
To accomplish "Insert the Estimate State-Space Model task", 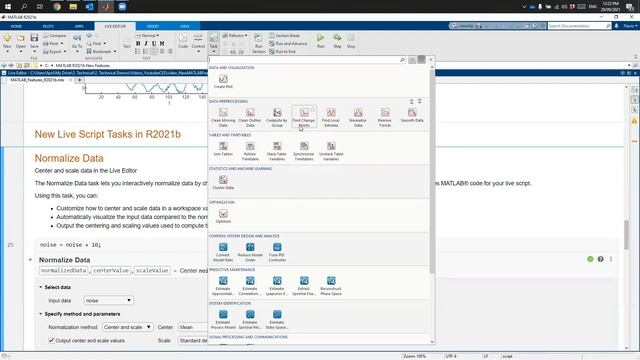I will (277, 319).
